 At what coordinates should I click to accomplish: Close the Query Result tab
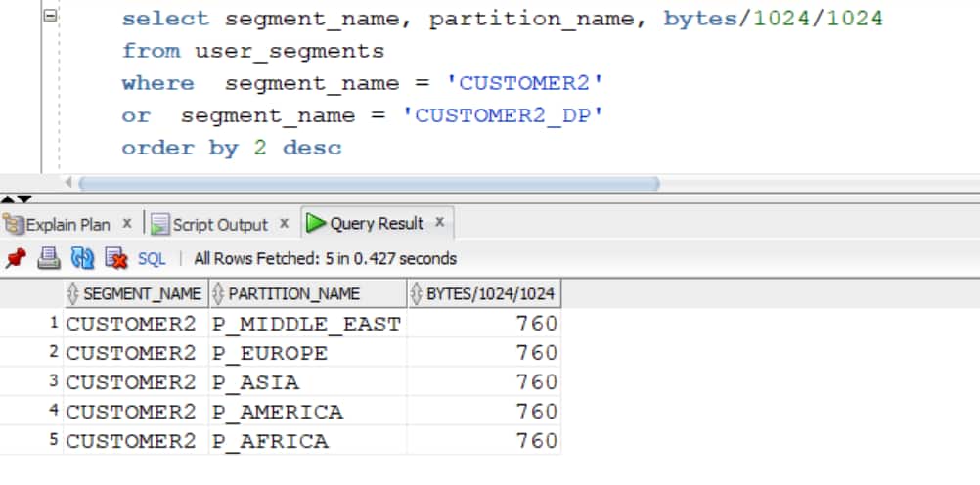point(440,222)
